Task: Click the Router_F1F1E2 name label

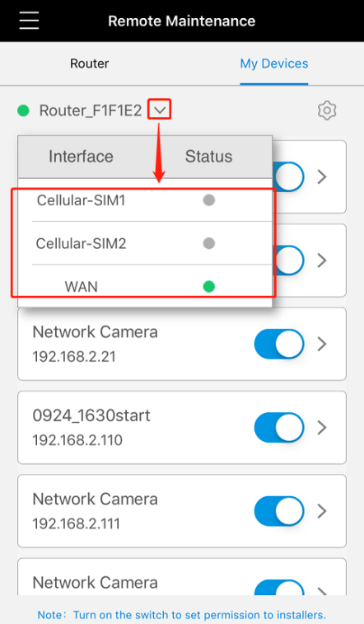Action: tap(91, 110)
